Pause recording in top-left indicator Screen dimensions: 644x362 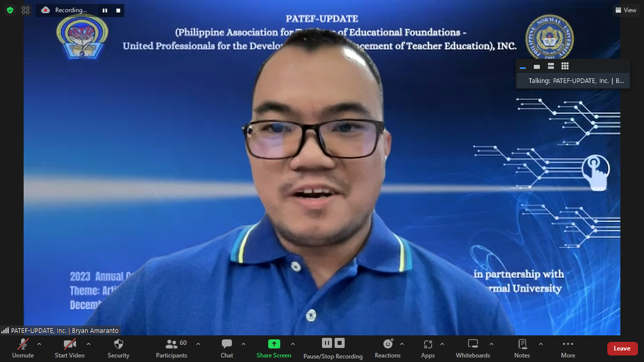105,10
